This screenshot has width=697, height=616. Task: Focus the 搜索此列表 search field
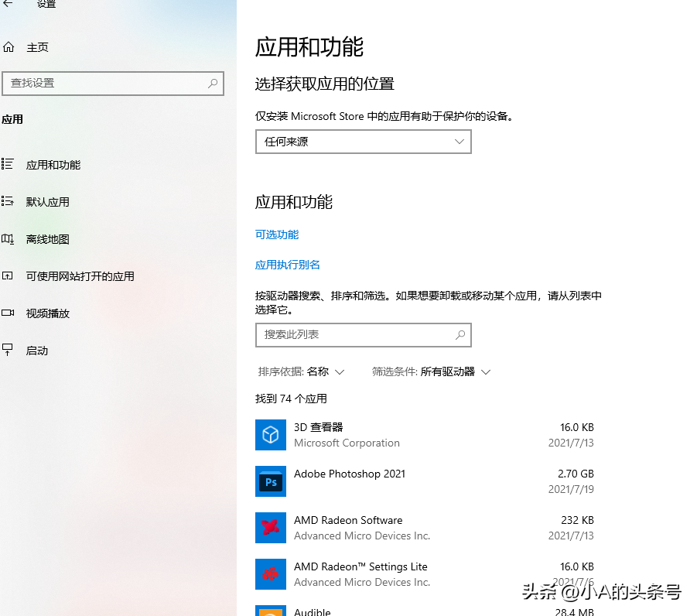pos(363,334)
